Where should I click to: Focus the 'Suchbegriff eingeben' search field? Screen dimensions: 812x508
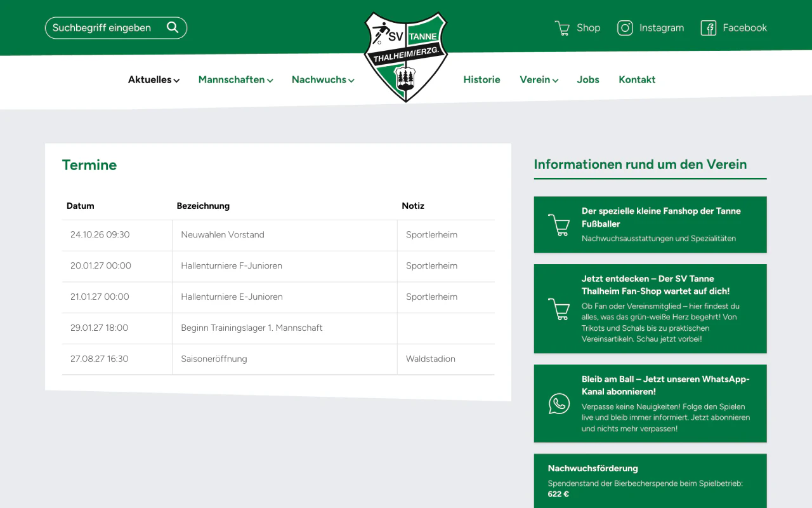tap(116, 28)
